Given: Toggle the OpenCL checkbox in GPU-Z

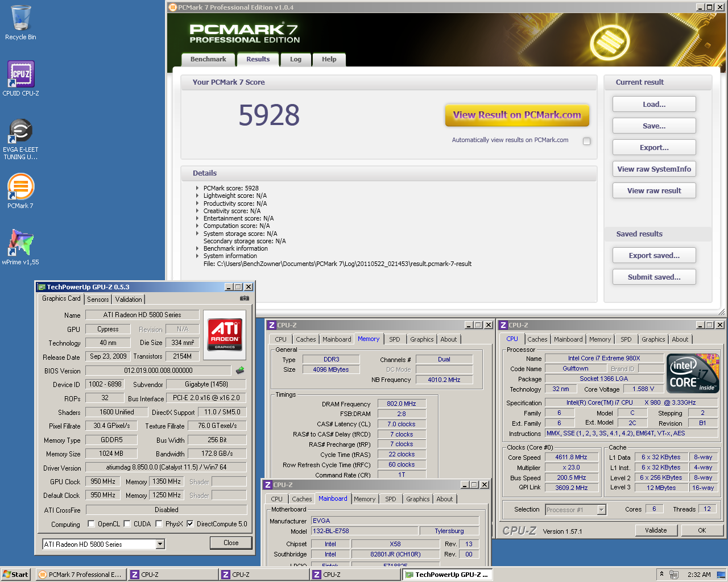Looking at the screenshot, I should tap(91, 523).
